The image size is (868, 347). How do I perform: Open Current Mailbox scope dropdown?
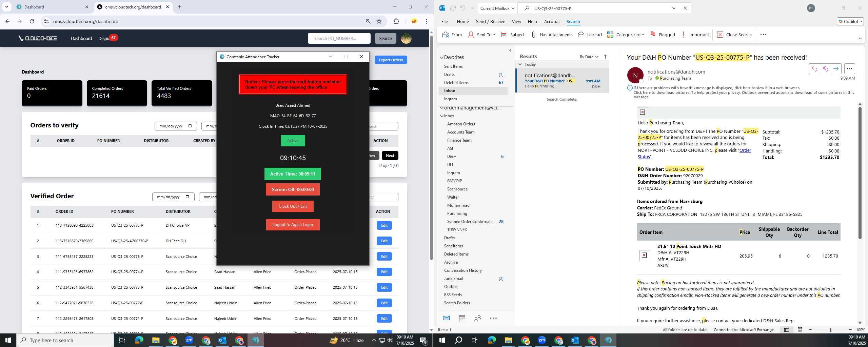click(x=497, y=8)
